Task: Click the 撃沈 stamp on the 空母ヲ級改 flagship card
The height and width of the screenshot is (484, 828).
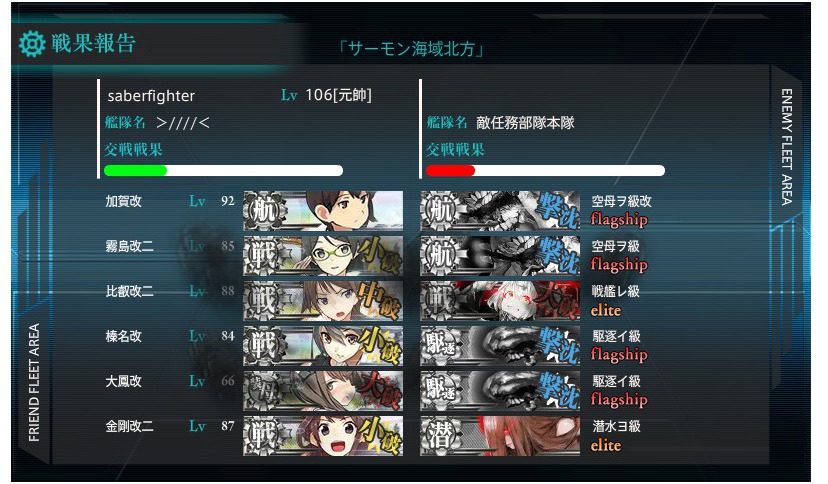Action: pos(559,211)
